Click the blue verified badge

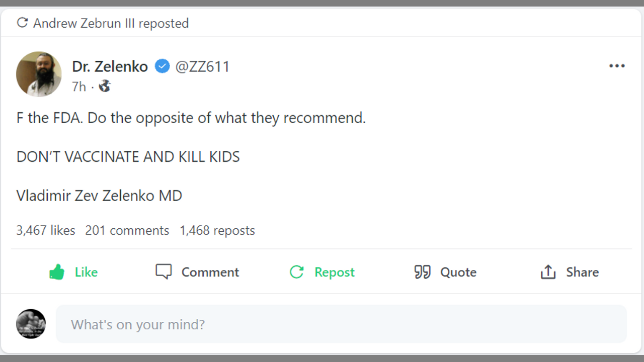click(162, 66)
